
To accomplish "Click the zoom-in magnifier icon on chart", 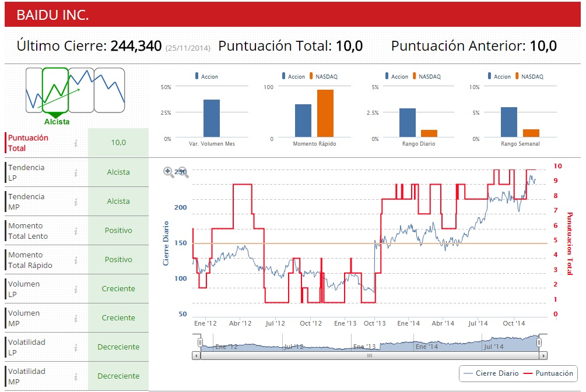I will pos(169,172).
